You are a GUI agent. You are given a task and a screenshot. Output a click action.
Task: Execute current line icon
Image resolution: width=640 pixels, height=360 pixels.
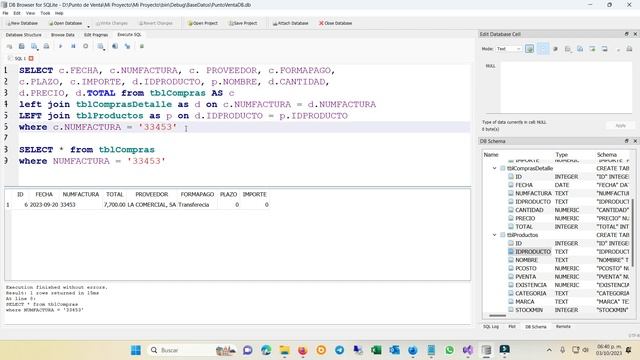[73, 47]
